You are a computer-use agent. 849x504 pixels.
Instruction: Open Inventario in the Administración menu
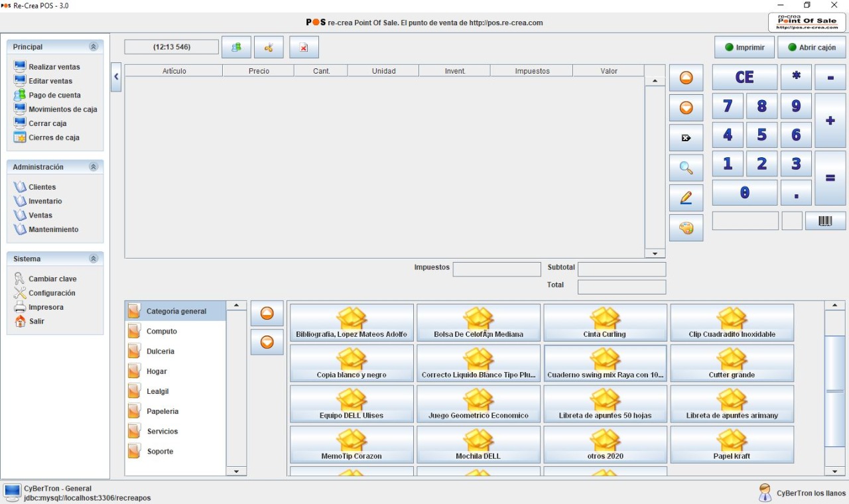click(45, 201)
